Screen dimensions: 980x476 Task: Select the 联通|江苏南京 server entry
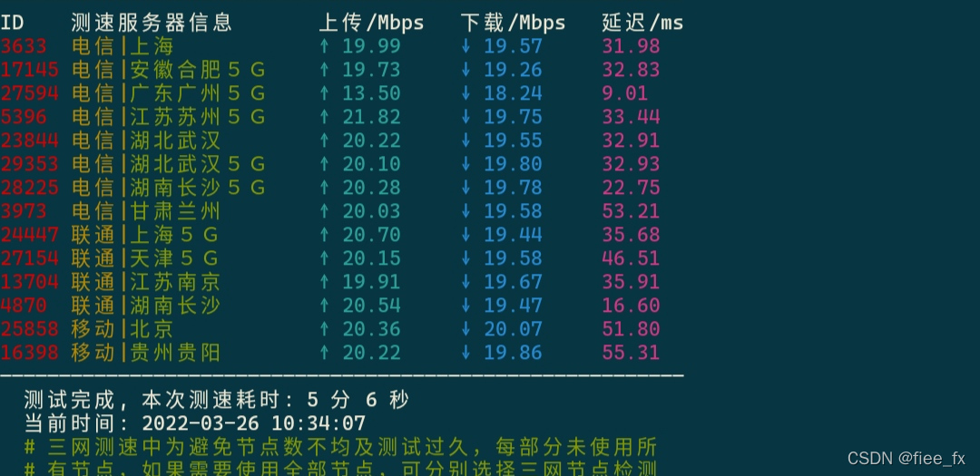[145, 282]
